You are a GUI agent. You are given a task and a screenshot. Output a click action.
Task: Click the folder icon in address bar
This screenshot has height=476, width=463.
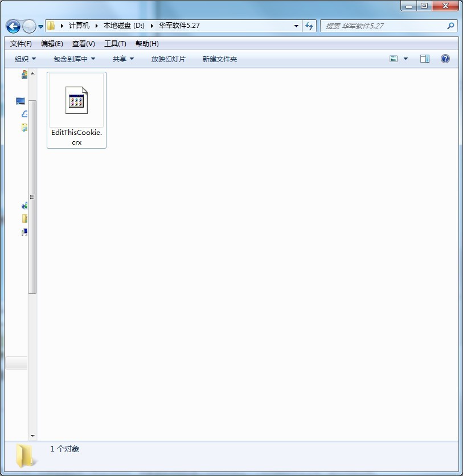click(51, 26)
